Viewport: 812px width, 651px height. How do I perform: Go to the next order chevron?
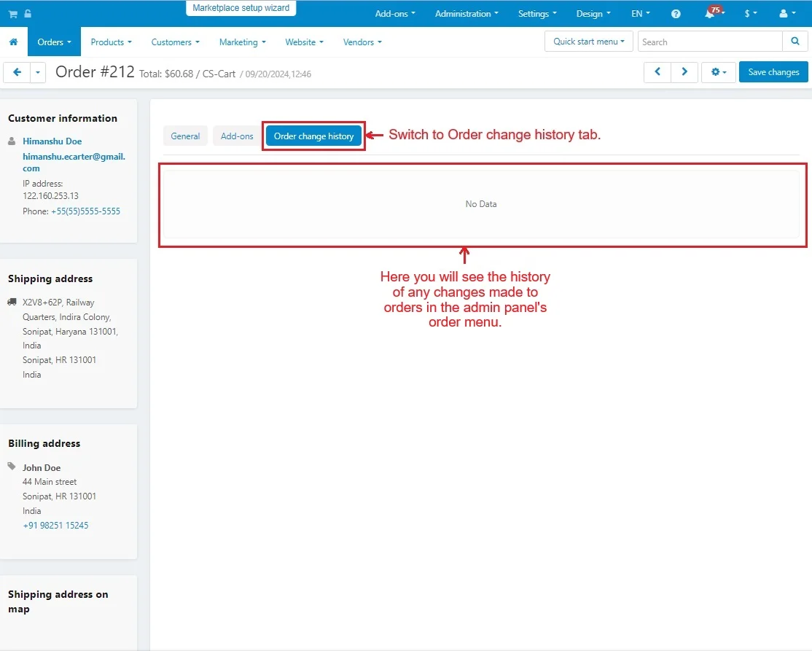(x=684, y=72)
